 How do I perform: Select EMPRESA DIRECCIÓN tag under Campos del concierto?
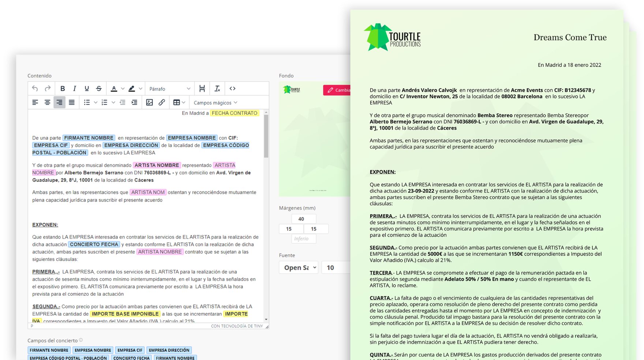coord(169,350)
